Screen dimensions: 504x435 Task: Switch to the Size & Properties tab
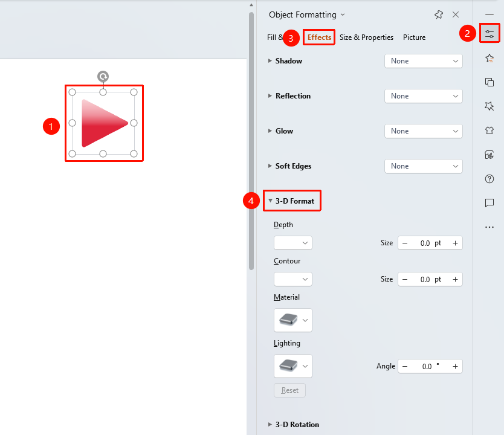(x=366, y=37)
